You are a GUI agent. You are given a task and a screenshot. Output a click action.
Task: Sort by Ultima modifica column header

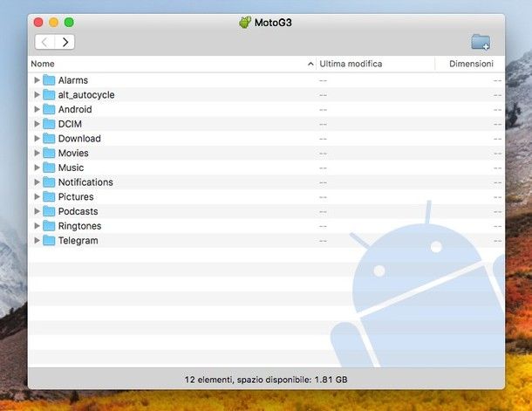coord(376,64)
